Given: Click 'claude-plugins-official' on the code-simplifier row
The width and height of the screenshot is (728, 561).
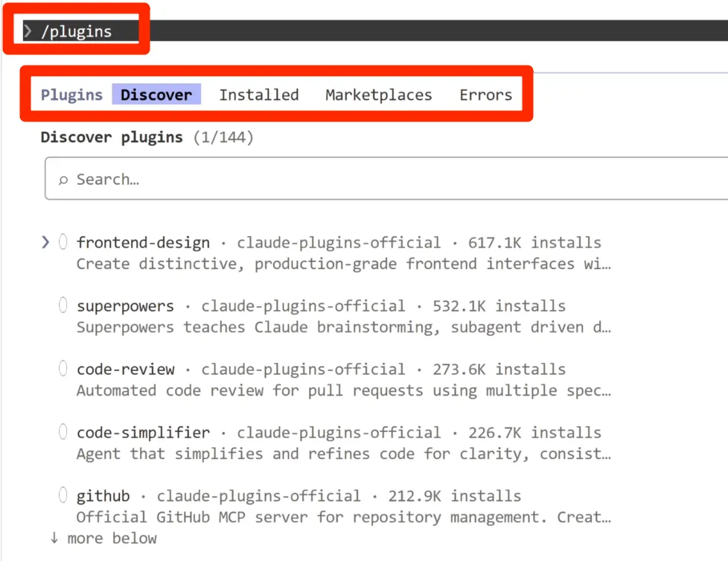Looking at the screenshot, I should click(339, 432).
